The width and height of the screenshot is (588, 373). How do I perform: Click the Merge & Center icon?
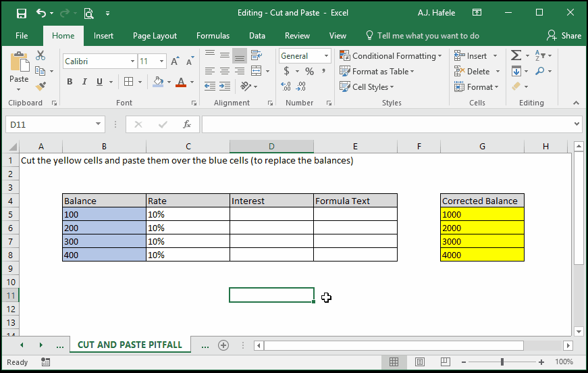click(x=257, y=71)
